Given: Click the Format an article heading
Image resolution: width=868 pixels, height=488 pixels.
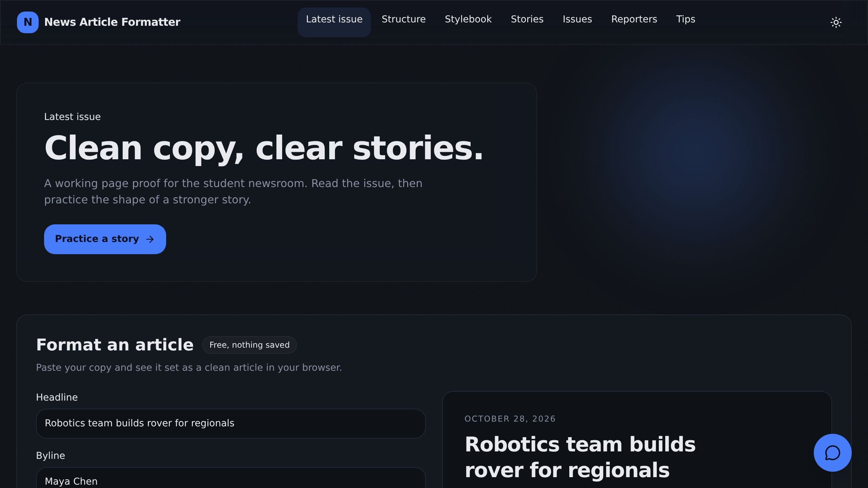Looking at the screenshot, I should [x=115, y=345].
